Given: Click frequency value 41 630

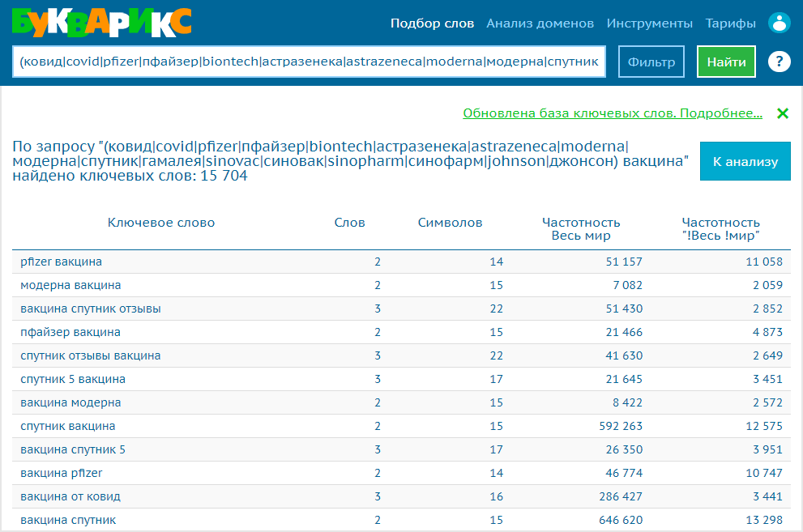Looking at the screenshot, I should coord(624,355).
